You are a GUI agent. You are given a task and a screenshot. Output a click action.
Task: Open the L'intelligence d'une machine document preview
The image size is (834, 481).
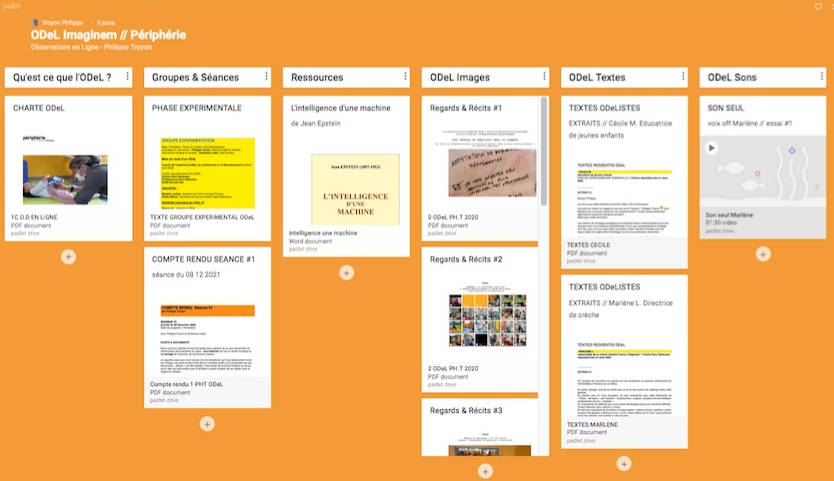point(355,189)
